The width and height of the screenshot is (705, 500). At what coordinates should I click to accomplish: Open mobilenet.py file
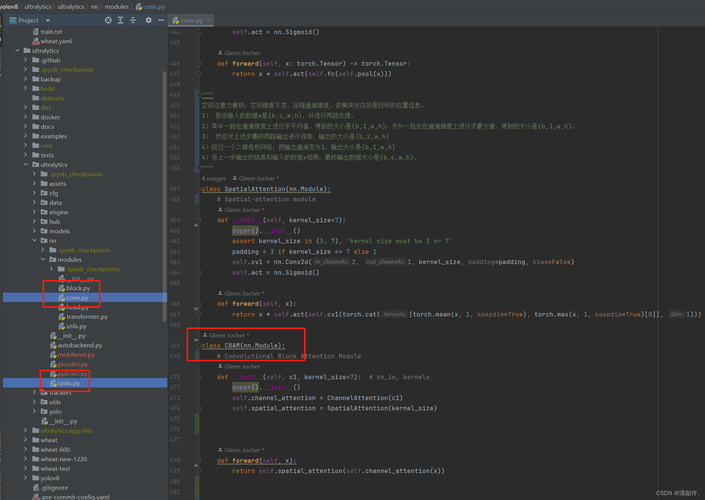[x=76, y=354]
